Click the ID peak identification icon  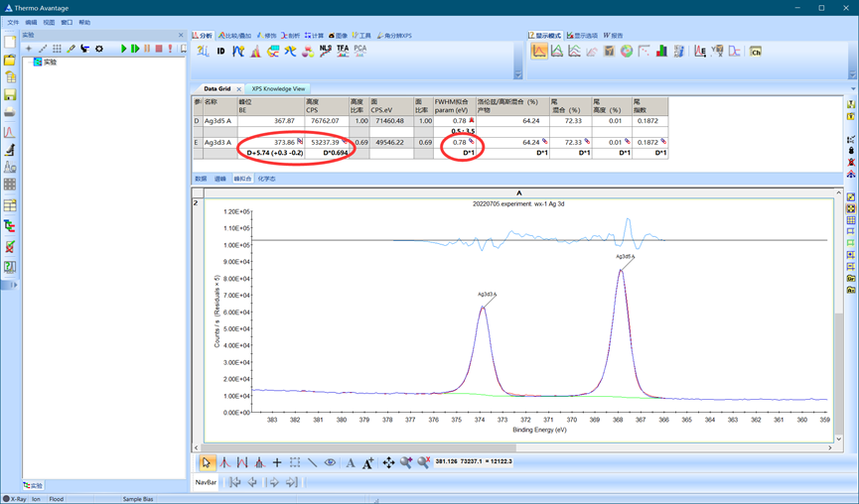tap(221, 51)
